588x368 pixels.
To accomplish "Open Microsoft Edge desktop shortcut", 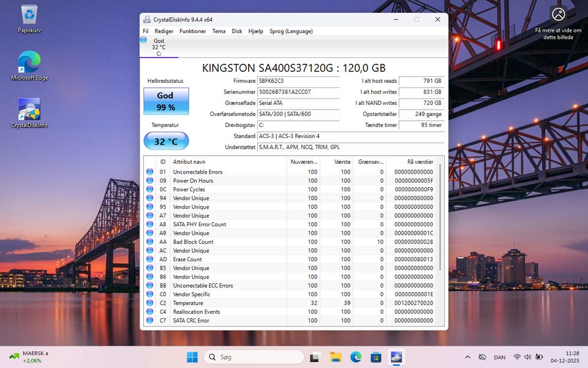I will tap(29, 63).
